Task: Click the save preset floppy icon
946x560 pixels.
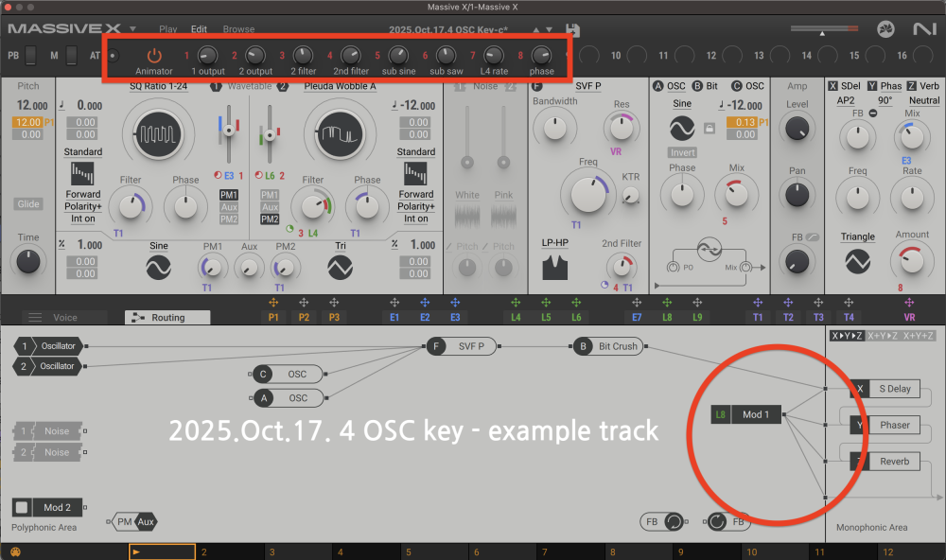Action: pyautogui.click(x=572, y=29)
